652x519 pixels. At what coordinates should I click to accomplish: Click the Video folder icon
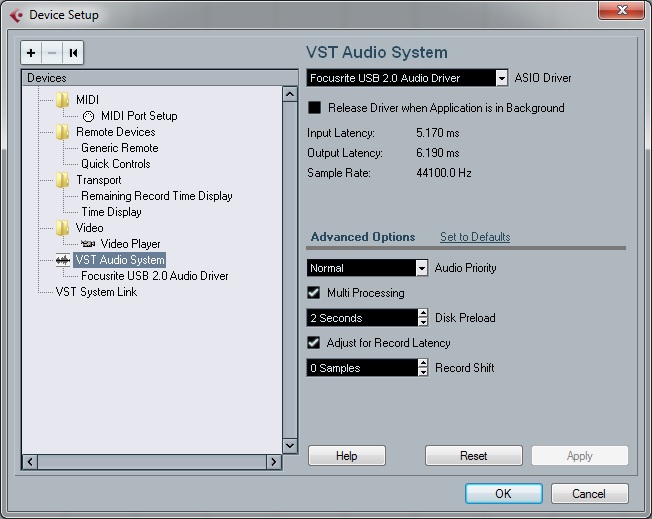click(62, 228)
